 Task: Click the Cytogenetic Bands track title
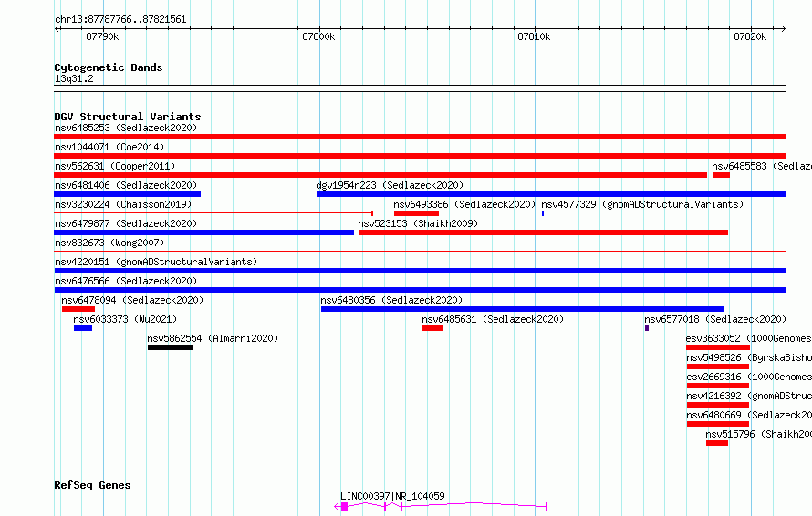click(109, 67)
